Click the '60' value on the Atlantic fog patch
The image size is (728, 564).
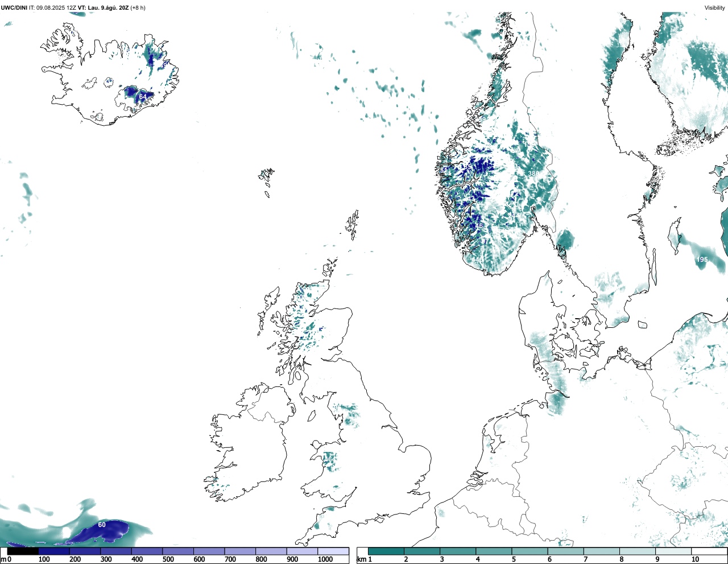click(x=102, y=525)
